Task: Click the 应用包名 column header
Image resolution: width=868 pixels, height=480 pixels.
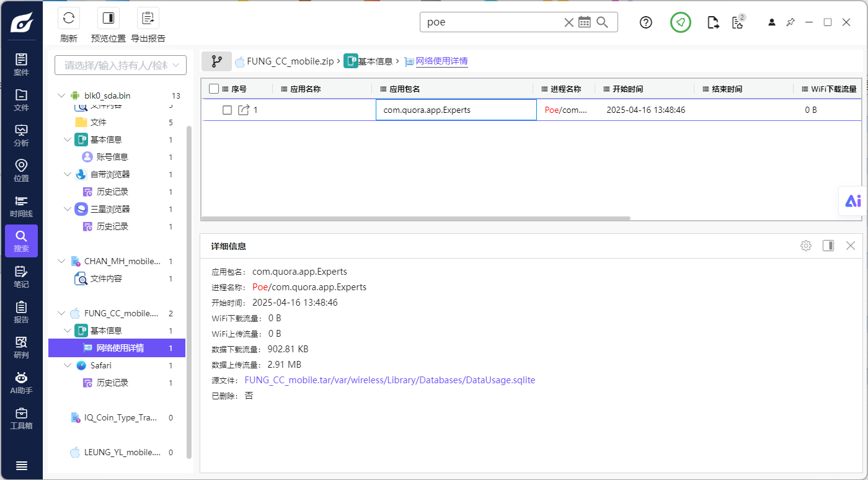Action: tap(452, 89)
